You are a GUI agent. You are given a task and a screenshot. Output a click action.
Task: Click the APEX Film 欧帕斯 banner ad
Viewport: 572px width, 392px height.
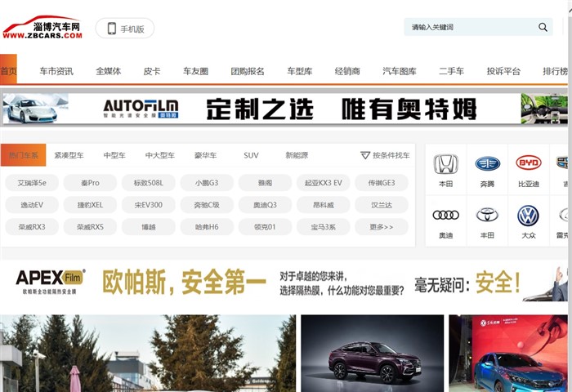point(284,283)
